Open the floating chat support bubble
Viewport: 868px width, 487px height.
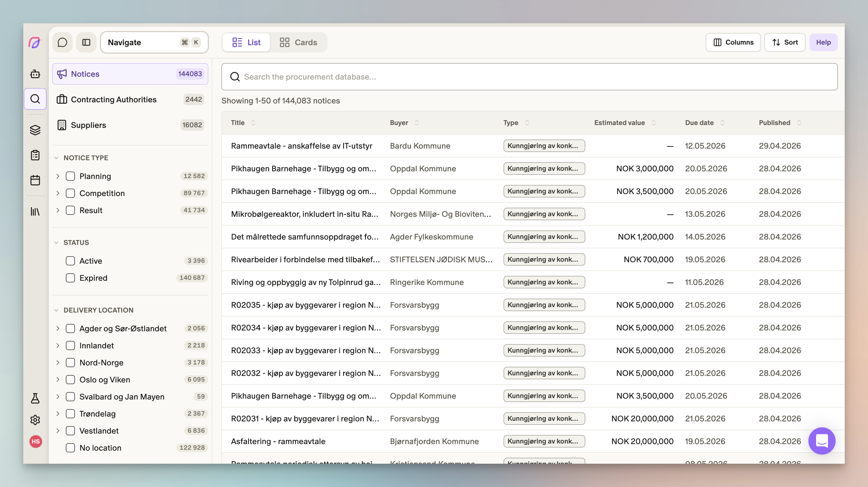coord(821,441)
